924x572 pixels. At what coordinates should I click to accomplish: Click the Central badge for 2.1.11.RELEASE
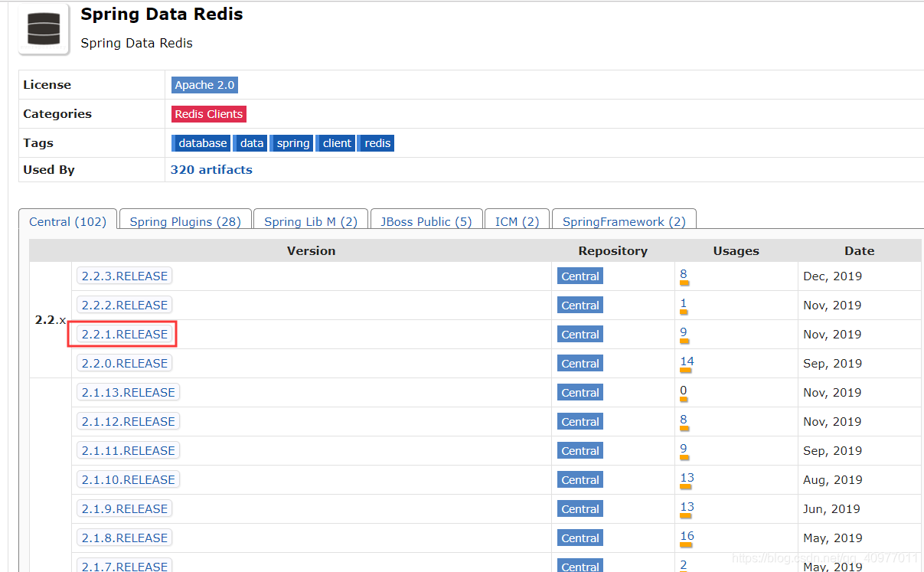point(580,451)
